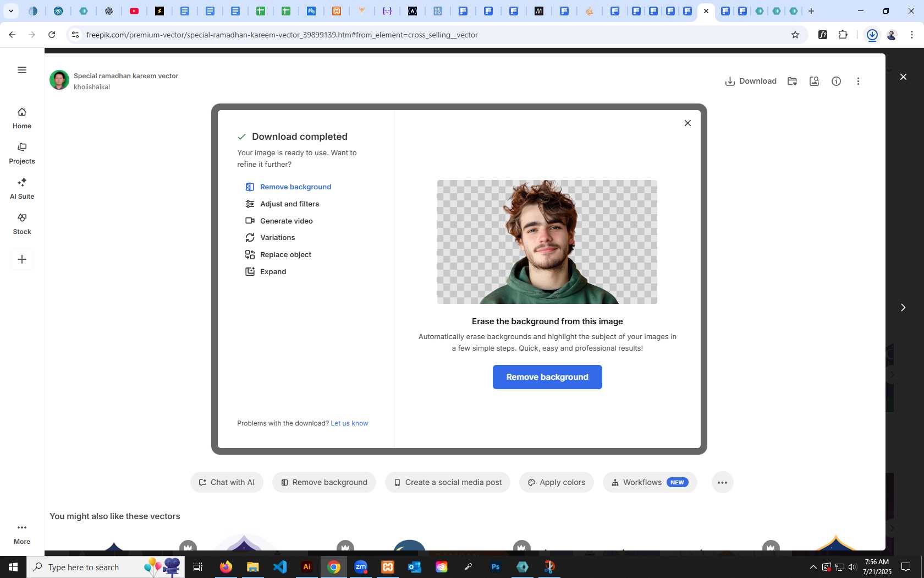Go to Home in the sidebar
Viewport: 924px width, 578px height.
22,118
